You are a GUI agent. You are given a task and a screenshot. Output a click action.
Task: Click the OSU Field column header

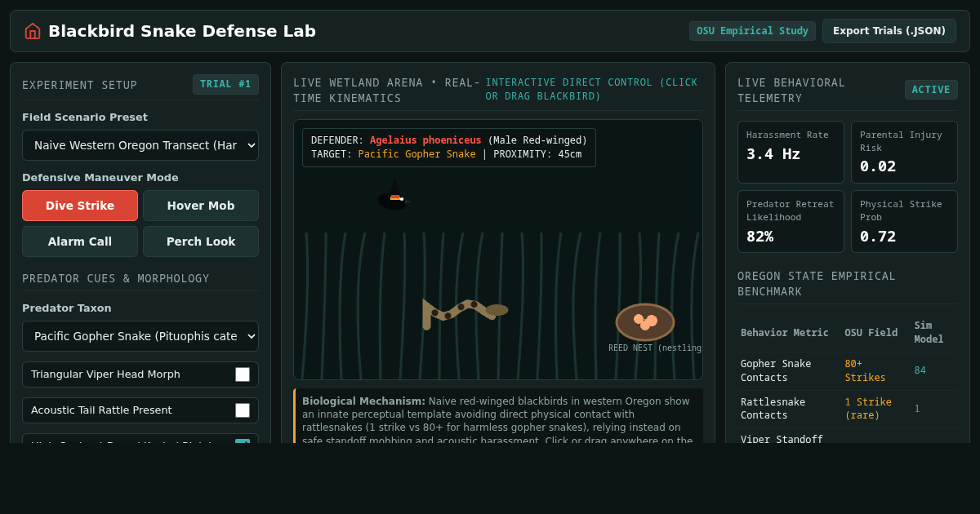[871, 333]
